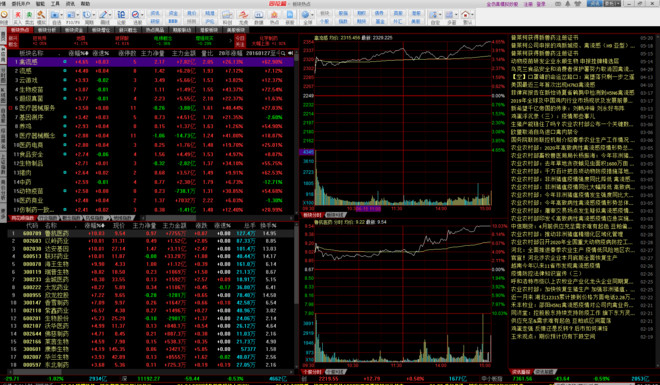Click the clock icon at toolbar start
660x385 pixels.
point(4,15)
